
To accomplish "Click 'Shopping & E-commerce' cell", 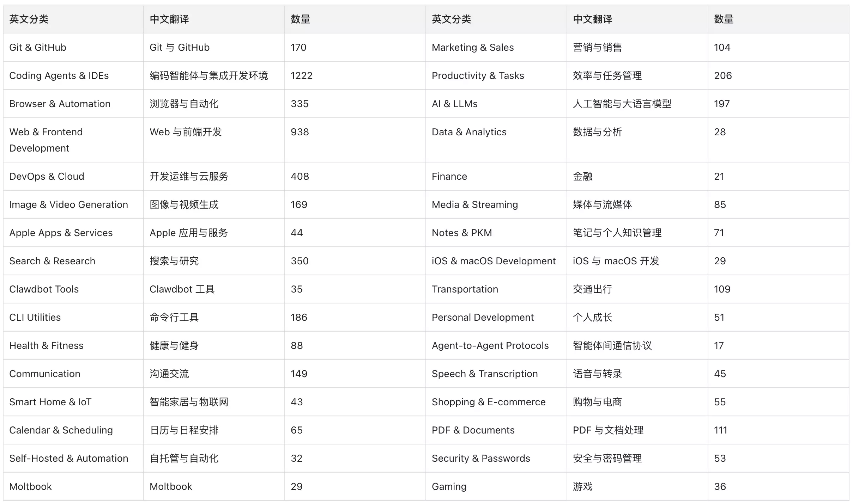I will coord(489,402).
